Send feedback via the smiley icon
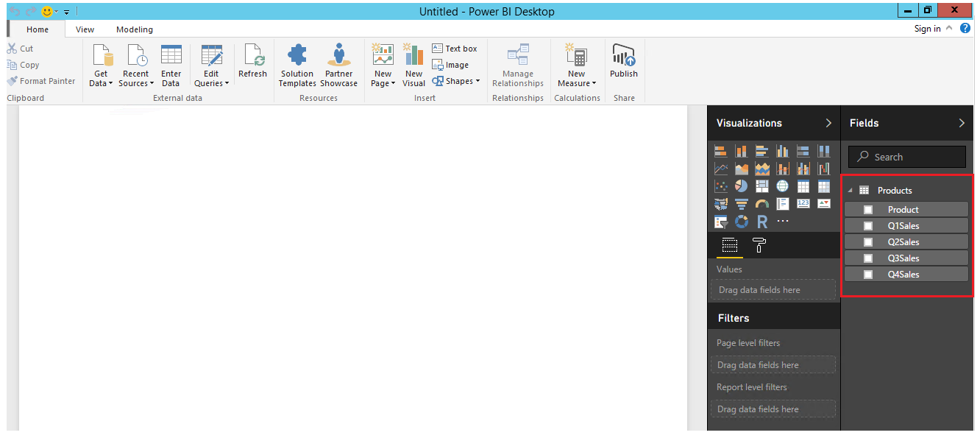Screen dimensions: 980x438 tap(47, 12)
